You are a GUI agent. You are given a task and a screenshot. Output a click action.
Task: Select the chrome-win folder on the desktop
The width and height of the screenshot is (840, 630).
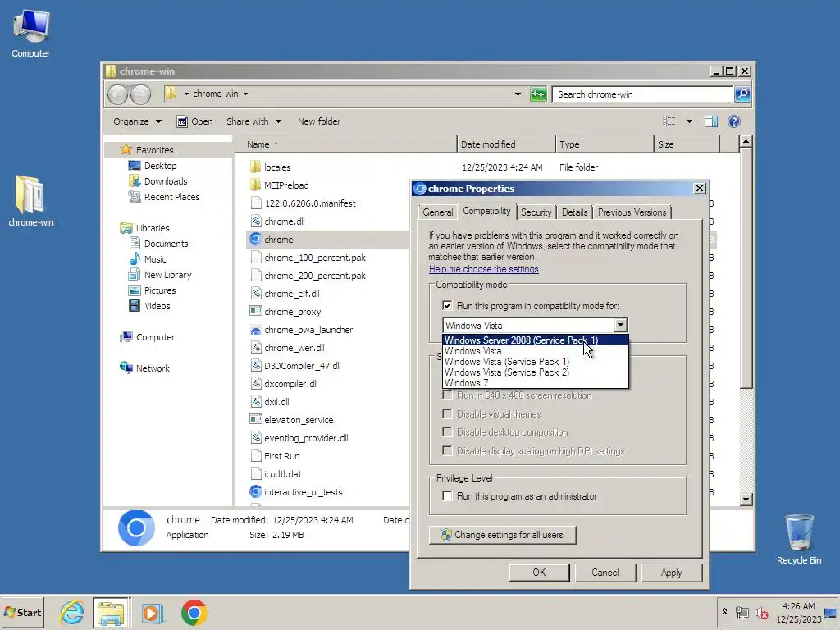(30, 201)
